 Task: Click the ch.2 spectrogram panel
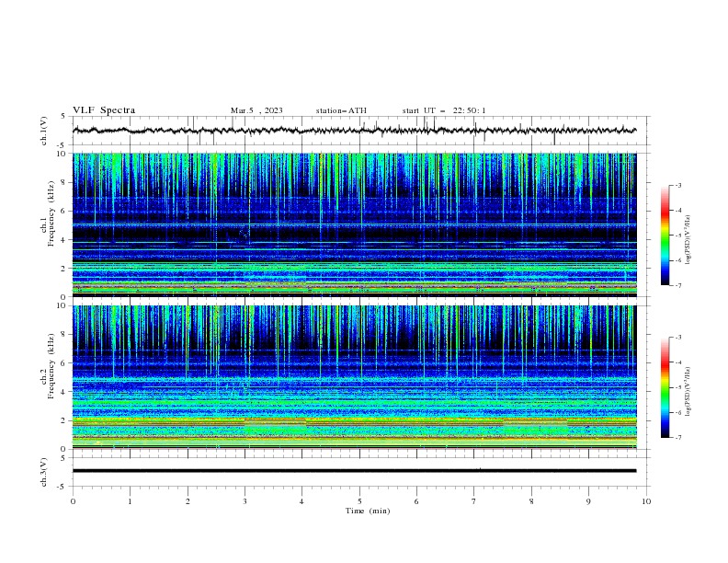(x=355, y=377)
